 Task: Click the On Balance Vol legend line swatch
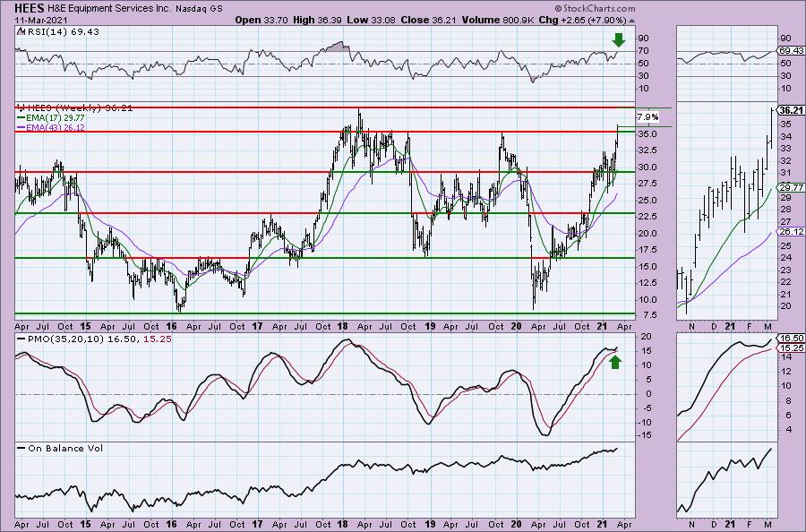(x=21, y=448)
